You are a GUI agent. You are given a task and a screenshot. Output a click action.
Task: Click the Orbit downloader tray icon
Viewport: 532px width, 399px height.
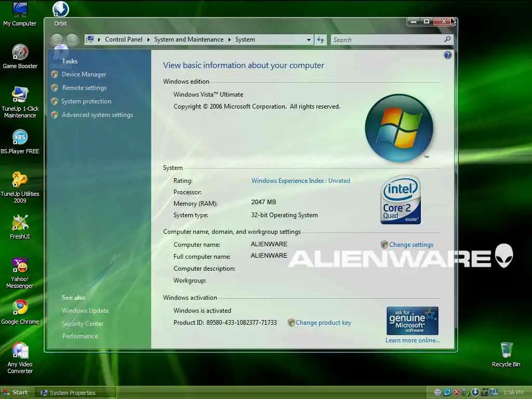475,392
